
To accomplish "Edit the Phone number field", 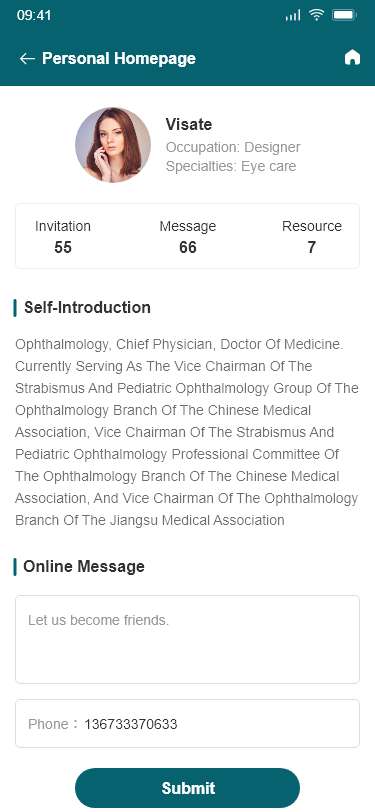I will (188, 723).
